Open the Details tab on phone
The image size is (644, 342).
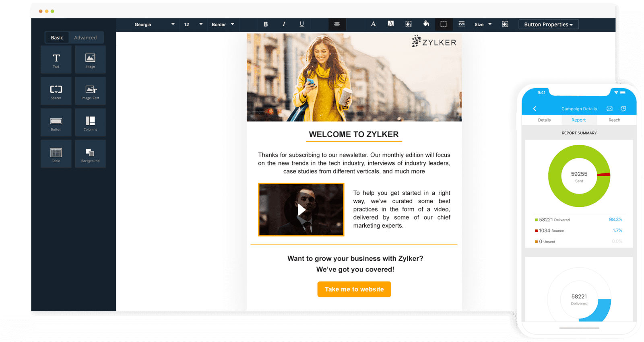pos(544,120)
